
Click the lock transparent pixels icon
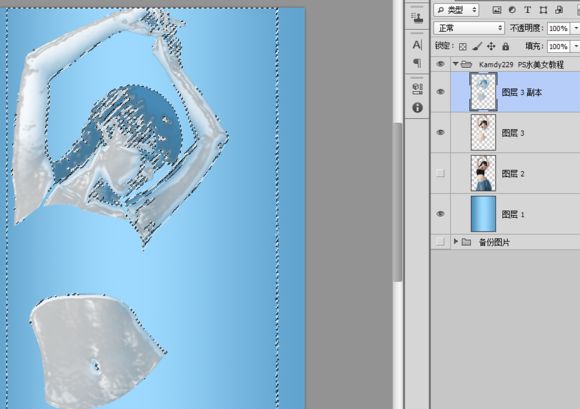(462, 47)
